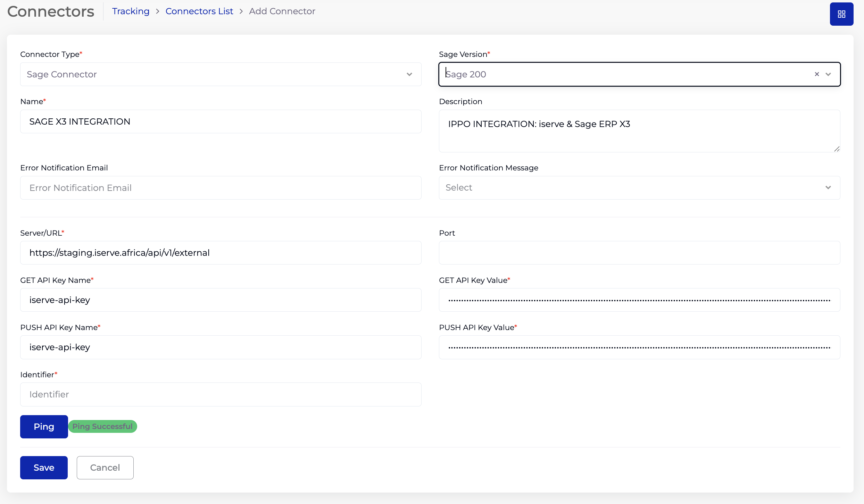The width and height of the screenshot is (864, 504).
Task: Click the Port field label
Action: pyautogui.click(x=447, y=233)
